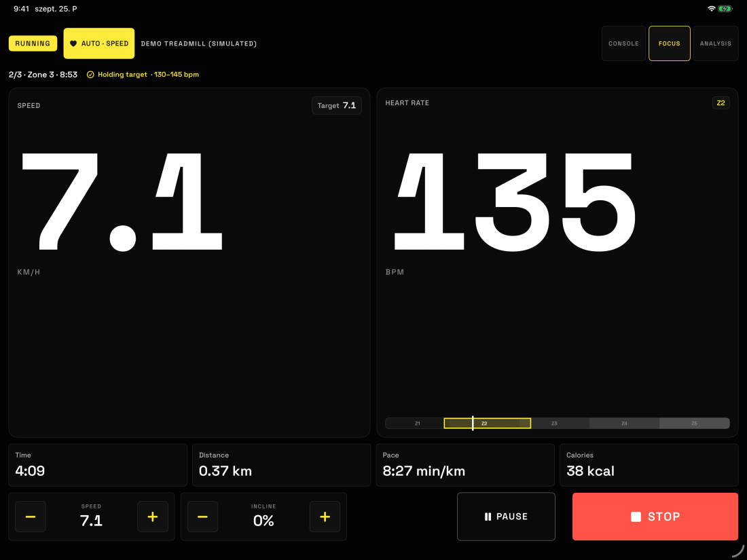Increase speed with the plus button
The height and width of the screenshot is (560, 747).
click(152, 517)
